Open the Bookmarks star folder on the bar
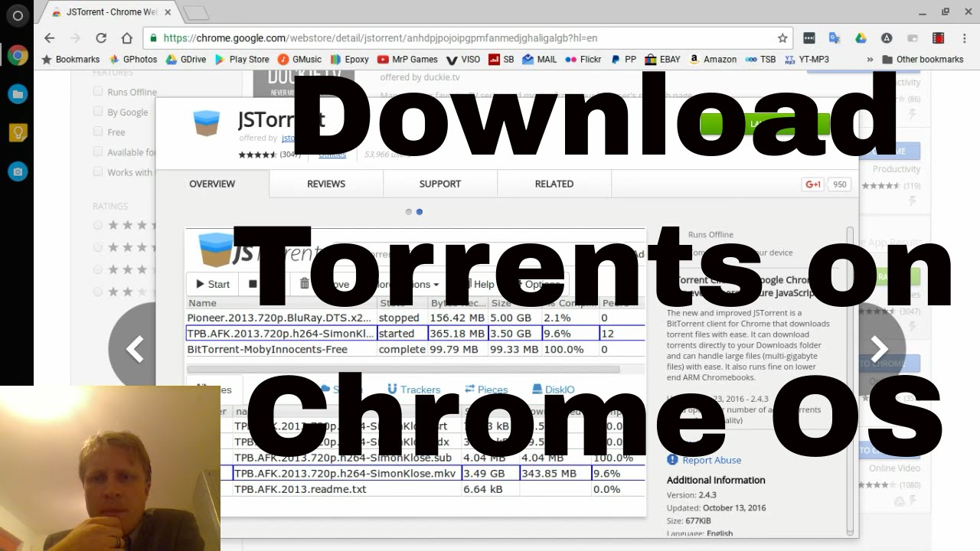Image resolution: width=980 pixels, height=551 pixels. click(x=70, y=59)
